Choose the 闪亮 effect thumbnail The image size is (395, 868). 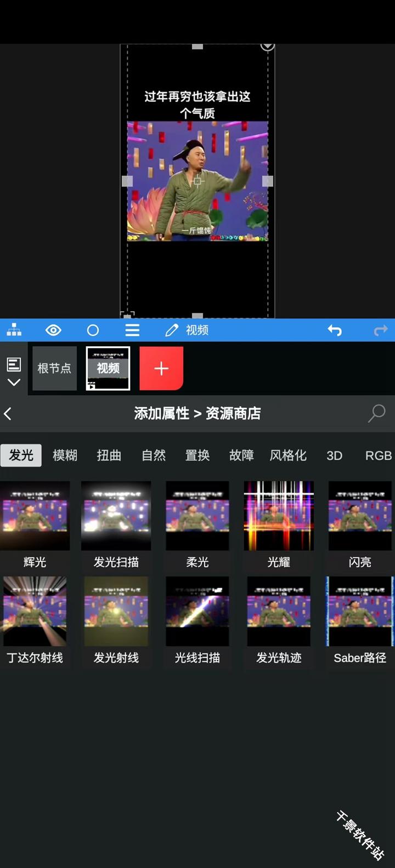click(360, 516)
